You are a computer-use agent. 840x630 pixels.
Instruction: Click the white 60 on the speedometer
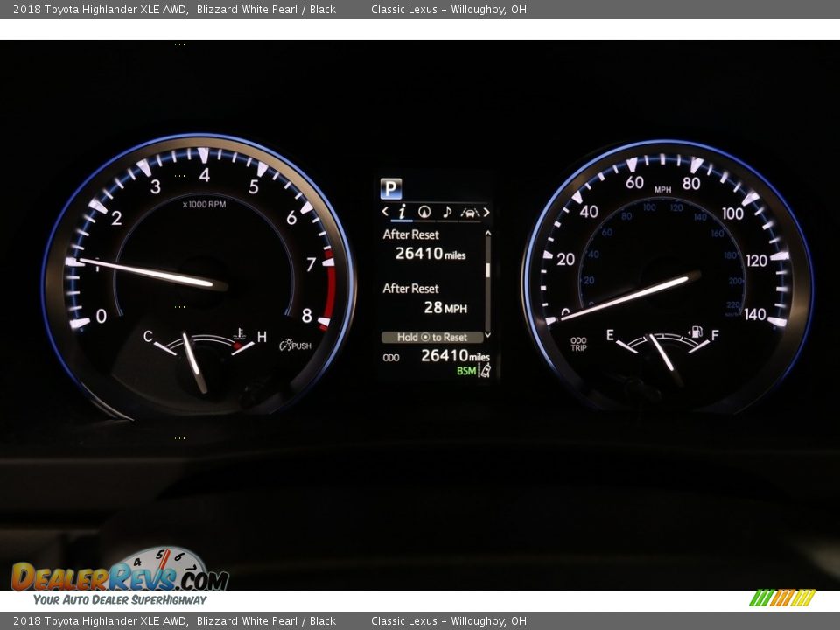[x=635, y=183]
